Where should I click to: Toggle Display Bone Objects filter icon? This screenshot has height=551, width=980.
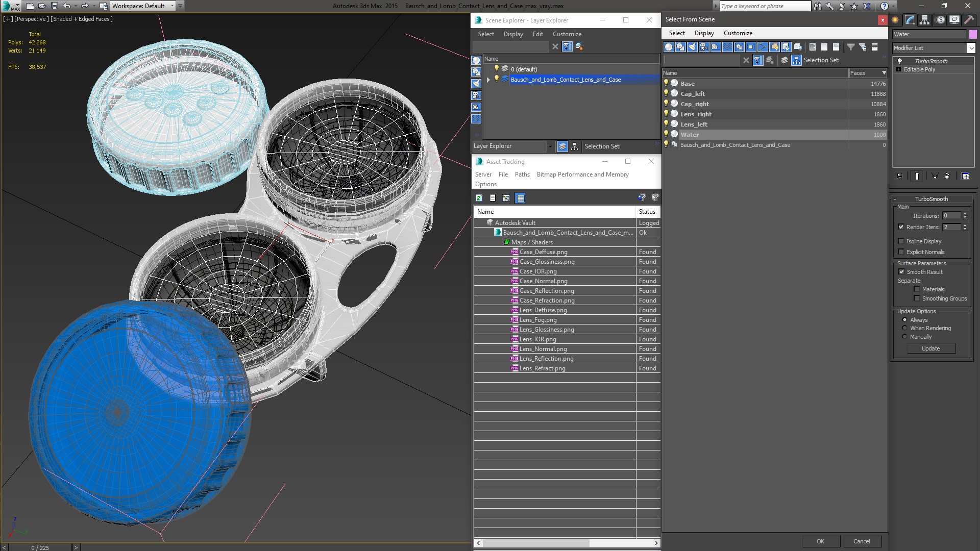763,47
